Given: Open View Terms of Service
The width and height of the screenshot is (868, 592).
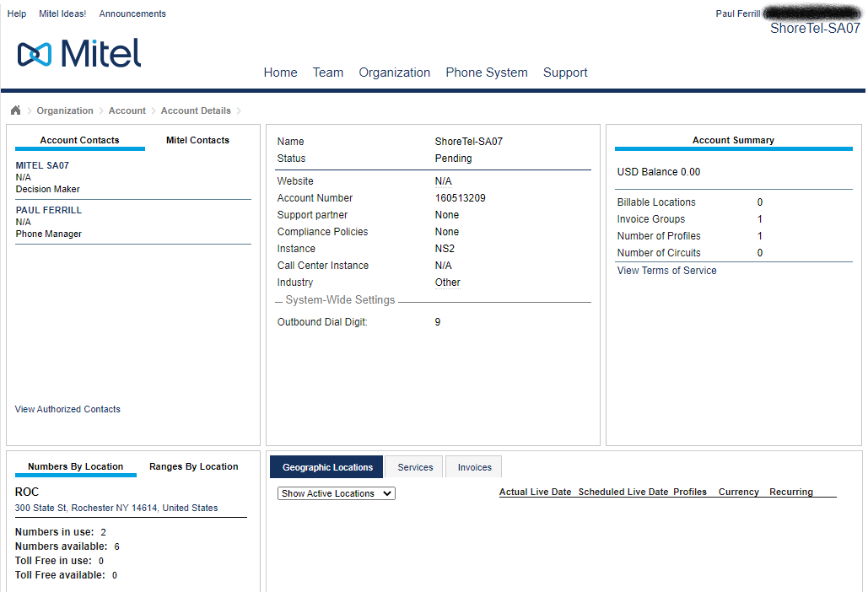Looking at the screenshot, I should coord(667,270).
